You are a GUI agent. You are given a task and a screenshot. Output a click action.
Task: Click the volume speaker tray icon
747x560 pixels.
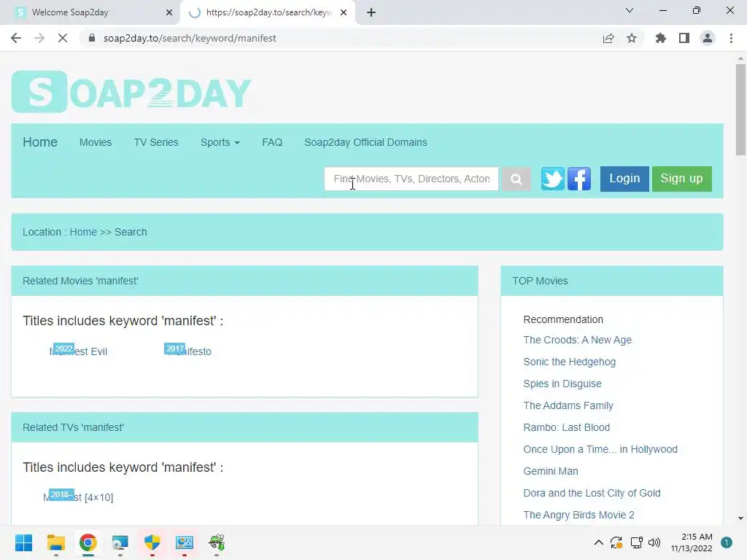(x=654, y=542)
